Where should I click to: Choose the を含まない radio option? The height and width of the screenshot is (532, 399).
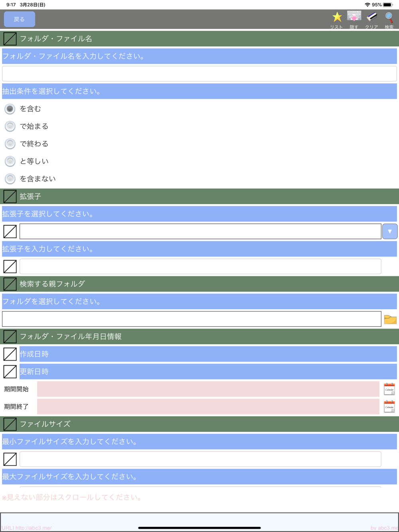[x=10, y=179]
